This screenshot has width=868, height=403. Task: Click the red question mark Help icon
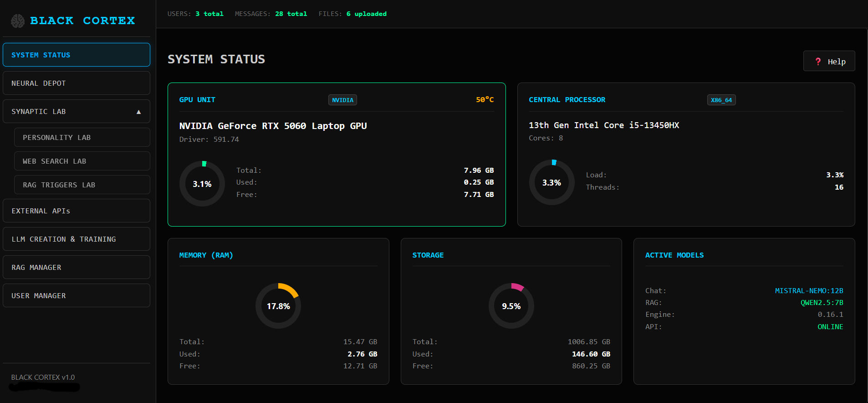[818, 62]
